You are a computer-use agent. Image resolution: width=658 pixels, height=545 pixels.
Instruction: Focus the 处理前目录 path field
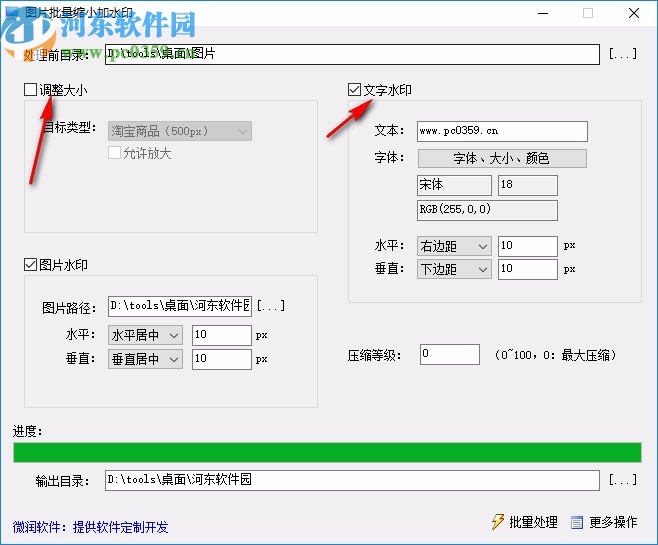coord(352,54)
